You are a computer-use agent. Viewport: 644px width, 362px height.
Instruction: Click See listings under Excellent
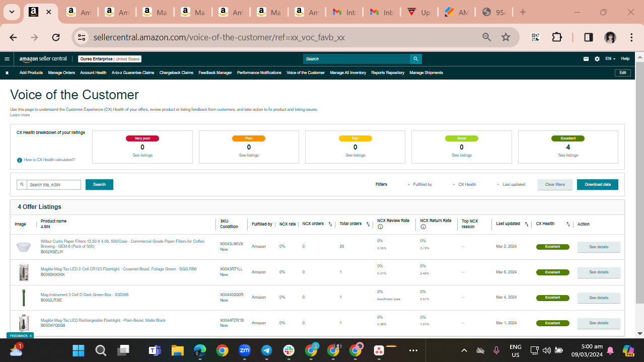(568, 155)
